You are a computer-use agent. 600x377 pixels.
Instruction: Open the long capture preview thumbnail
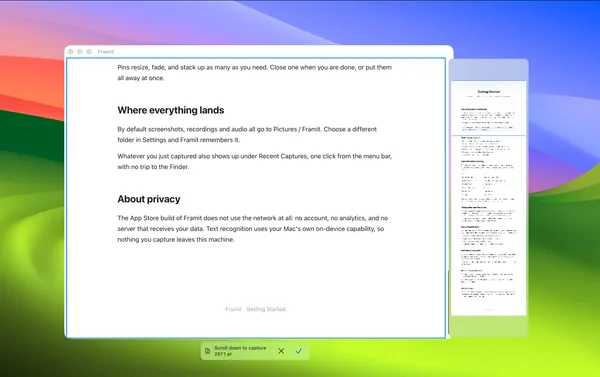pos(489,198)
